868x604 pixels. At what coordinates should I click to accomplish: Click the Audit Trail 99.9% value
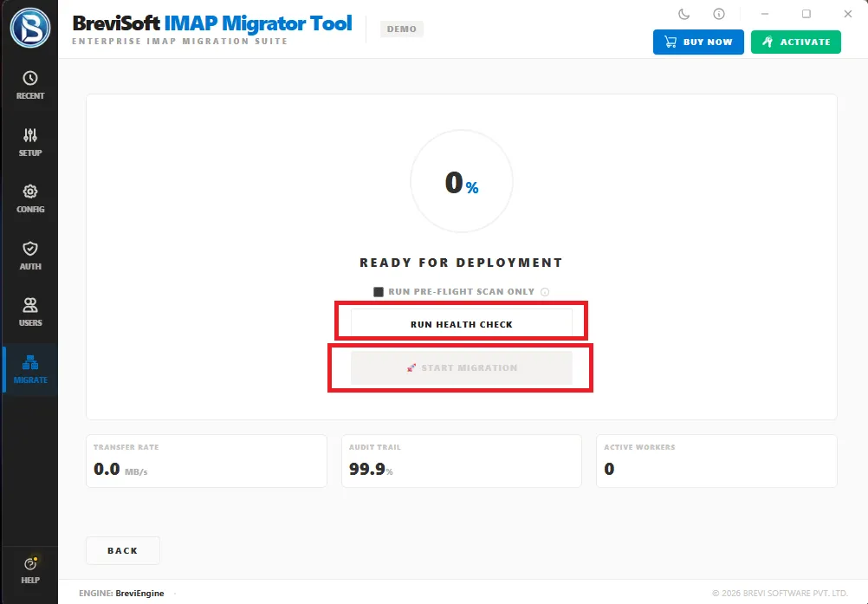pos(371,469)
